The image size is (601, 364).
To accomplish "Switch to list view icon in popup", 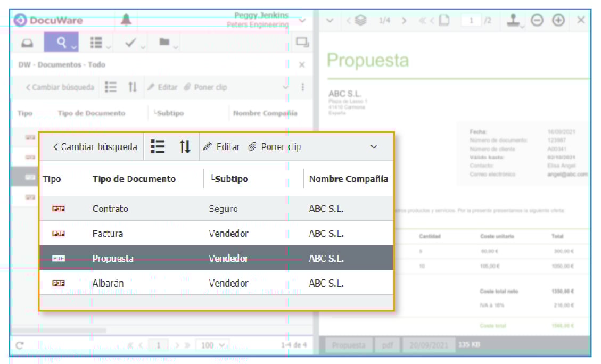I will [158, 147].
